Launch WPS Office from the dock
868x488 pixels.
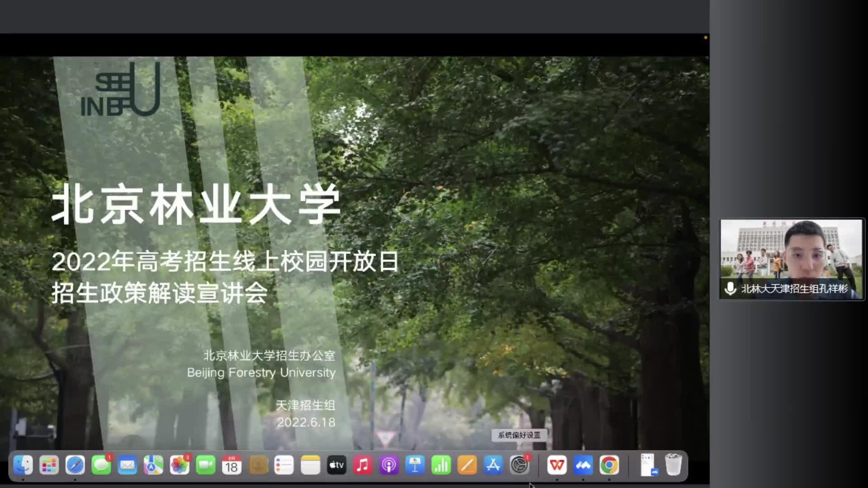tap(557, 465)
